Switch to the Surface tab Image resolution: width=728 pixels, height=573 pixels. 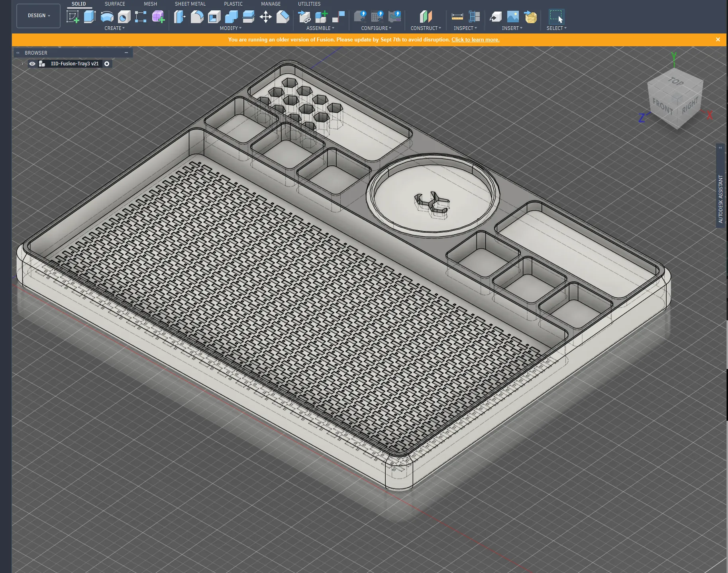pos(115,4)
